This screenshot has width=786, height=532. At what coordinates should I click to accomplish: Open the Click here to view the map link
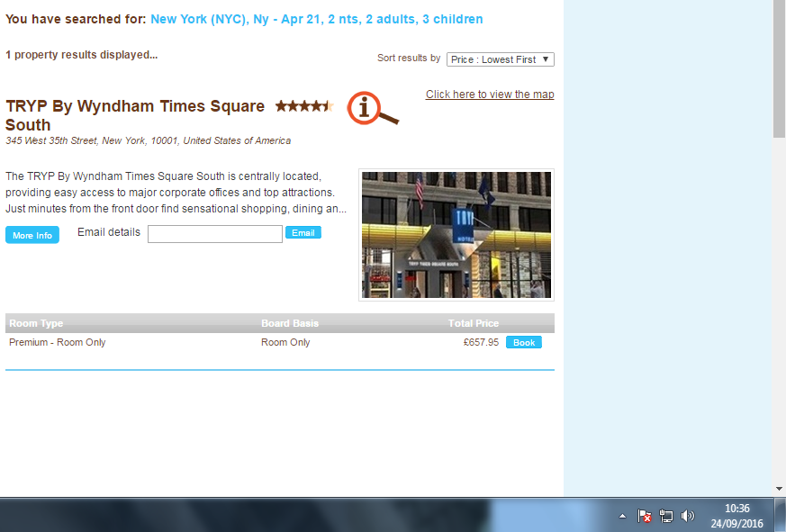pyautogui.click(x=490, y=95)
